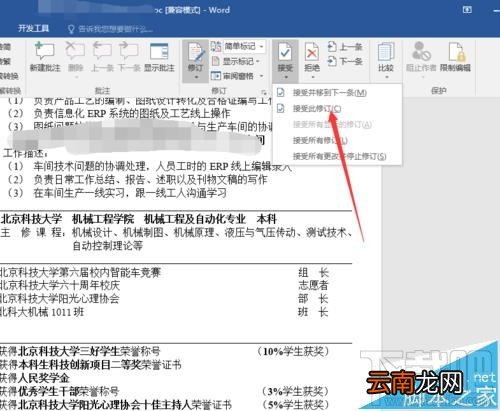Click the Compare (比较) documents icon
The image size is (500, 411).
[386, 52]
